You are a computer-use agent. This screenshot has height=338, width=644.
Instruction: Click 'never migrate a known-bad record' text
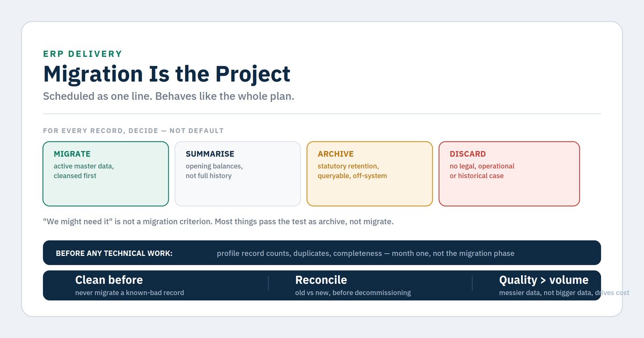coord(129,293)
